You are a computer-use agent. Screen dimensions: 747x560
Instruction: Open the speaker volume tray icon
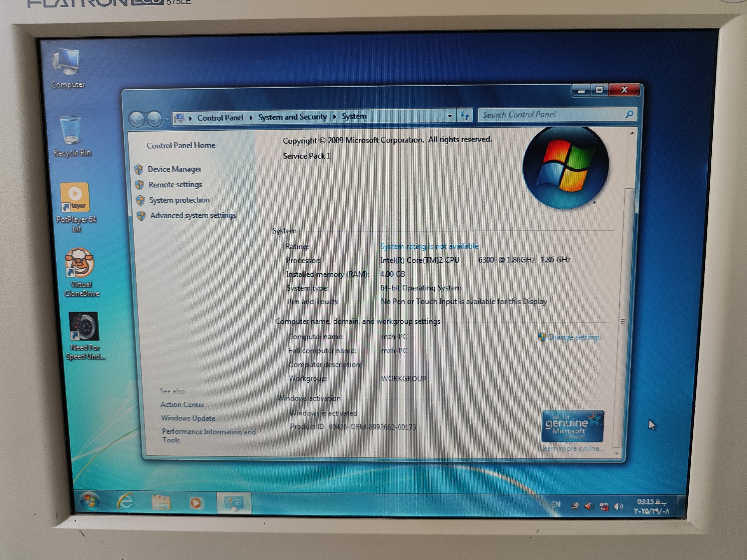618,506
